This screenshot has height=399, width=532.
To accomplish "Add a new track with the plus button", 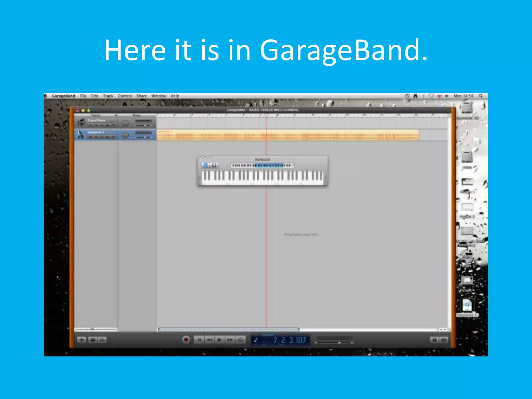I will pyautogui.click(x=82, y=340).
